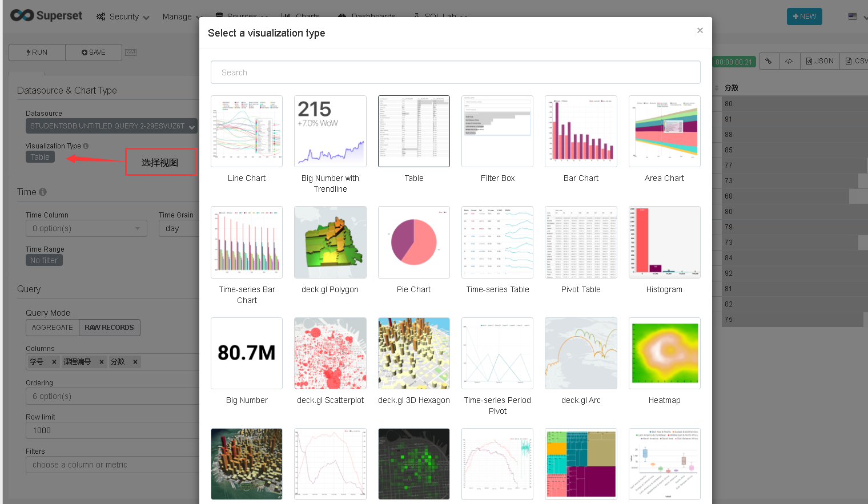Viewport: 868px width, 504px height.
Task: Open the Ordering options dropdown
Action: tap(112, 396)
